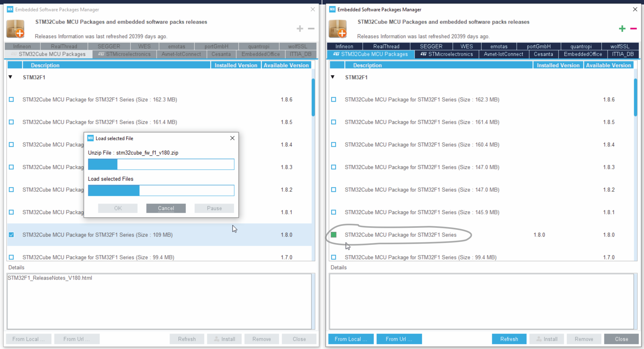Tick the 1.8.6 package checkbox in the right window
The height and width of the screenshot is (349, 644).
(334, 100)
